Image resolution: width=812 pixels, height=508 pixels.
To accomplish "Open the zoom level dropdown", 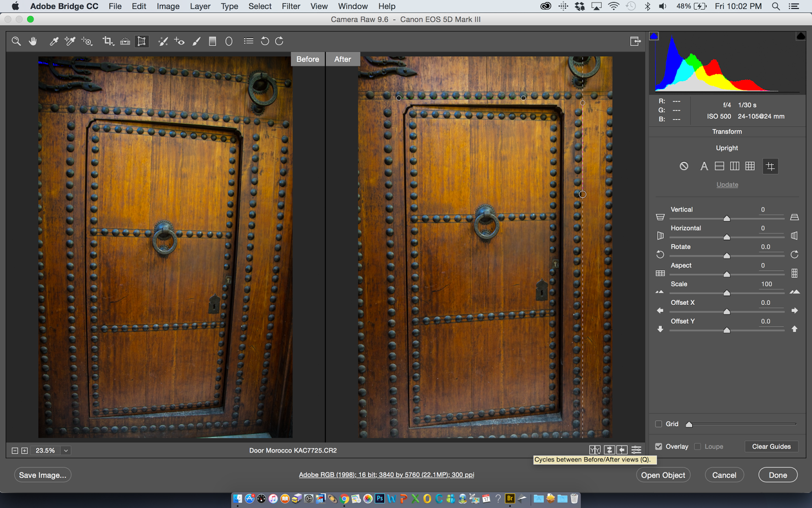I will pos(66,451).
